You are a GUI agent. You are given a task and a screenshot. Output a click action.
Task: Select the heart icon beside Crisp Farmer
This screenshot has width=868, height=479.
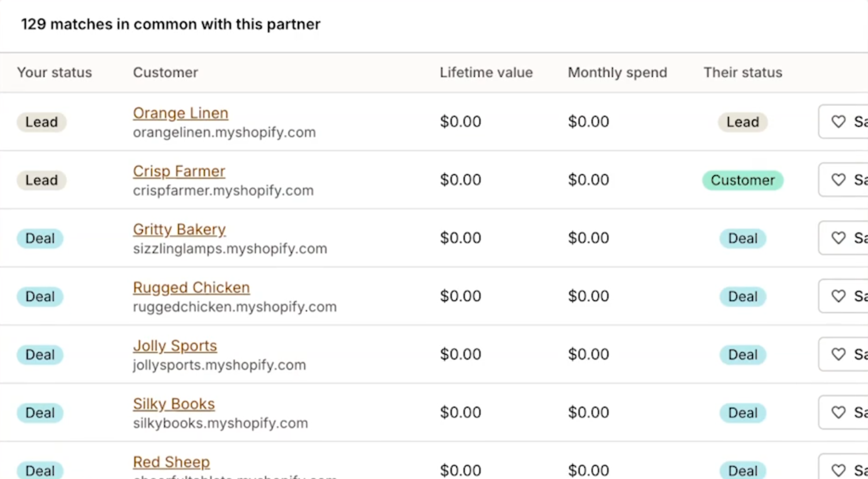[838, 180]
